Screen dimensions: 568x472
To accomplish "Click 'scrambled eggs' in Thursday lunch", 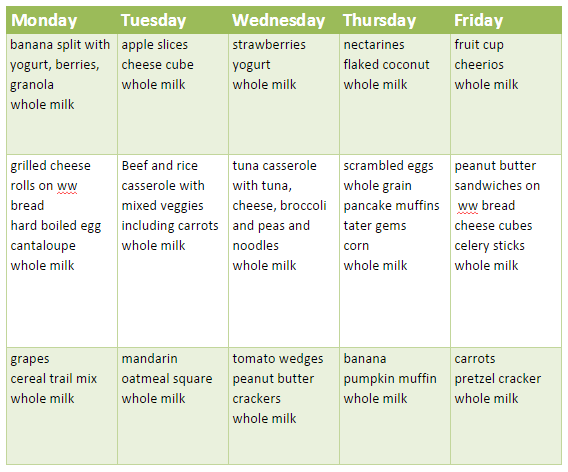I will tap(388, 166).
